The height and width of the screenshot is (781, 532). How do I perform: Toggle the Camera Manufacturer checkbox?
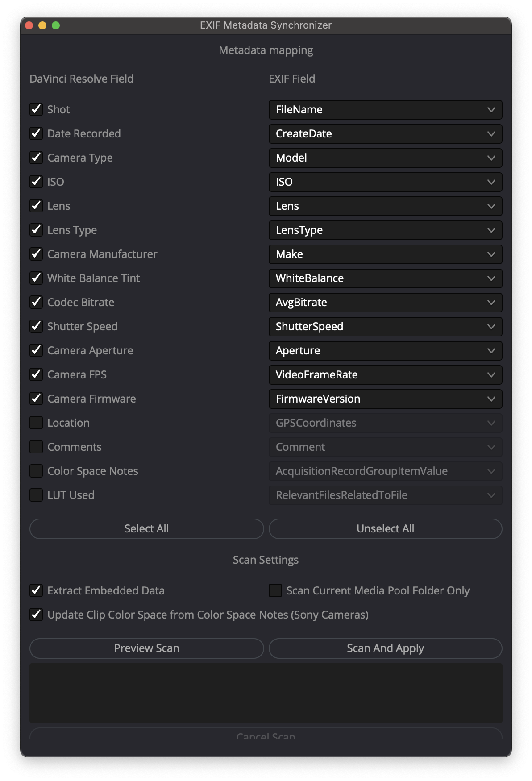click(x=36, y=254)
